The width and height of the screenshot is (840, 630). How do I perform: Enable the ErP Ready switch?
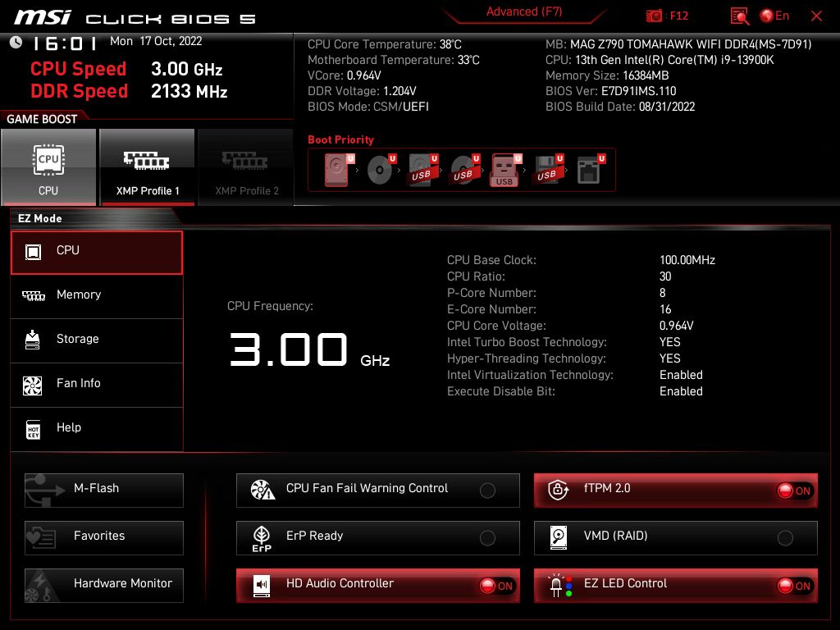[487, 538]
